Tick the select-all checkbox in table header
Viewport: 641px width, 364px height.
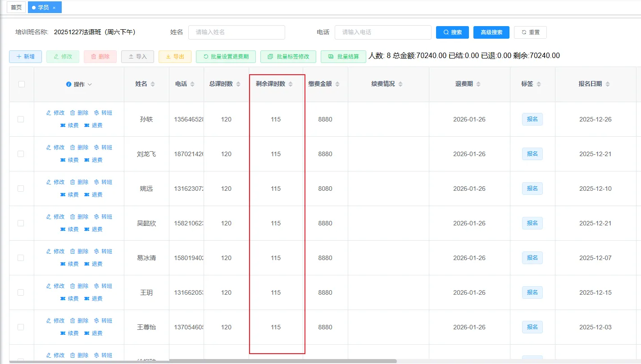point(22,84)
